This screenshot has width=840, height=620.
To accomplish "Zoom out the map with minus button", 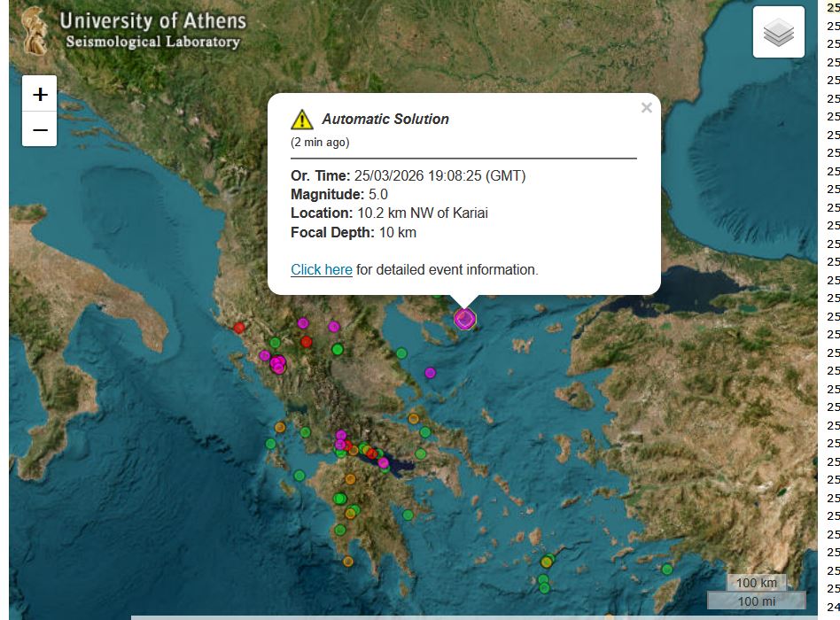I will point(39,129).
